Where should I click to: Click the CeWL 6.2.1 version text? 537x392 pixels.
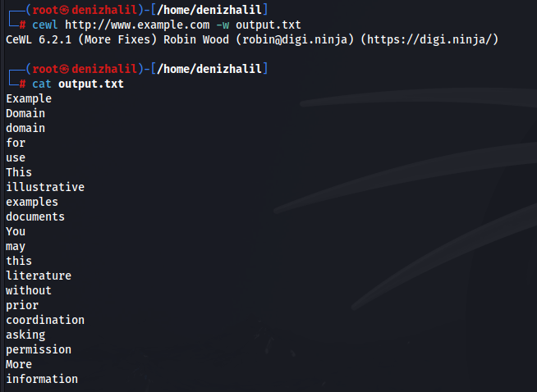pos(39,39)
